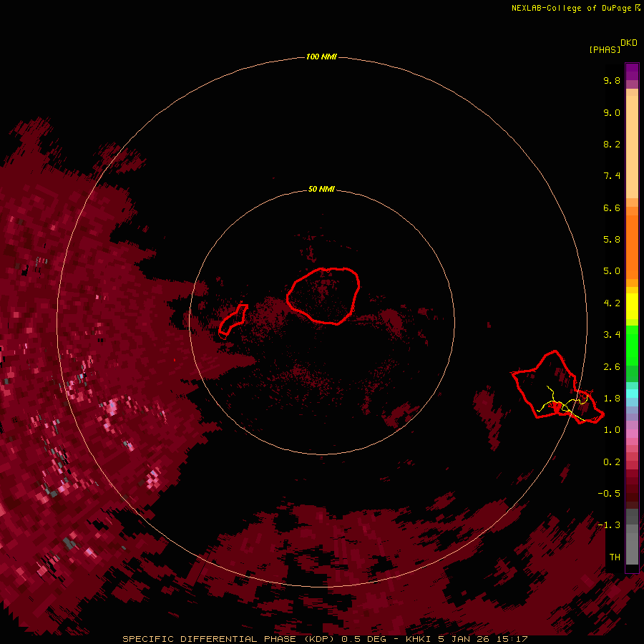Image resolution: width=644 pixels, height=644 pixels.
Task: Click the eastern island outline with yellow roads
Action: point(557,387)
